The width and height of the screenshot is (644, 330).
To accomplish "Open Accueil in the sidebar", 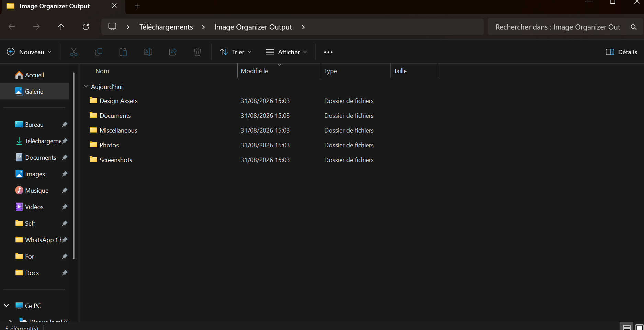I will click(34, 75).
